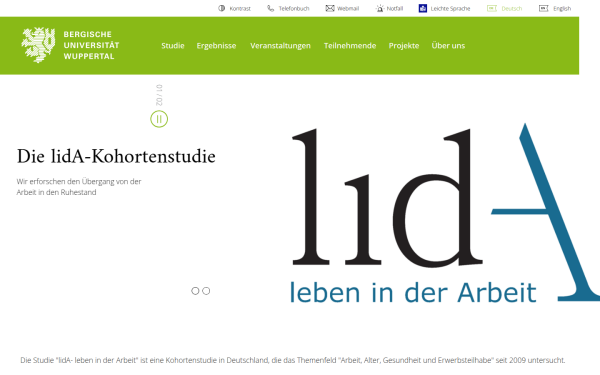Open the Teilnehmende menu
This screenshot has height=375, width=600.
pos(350,46)
